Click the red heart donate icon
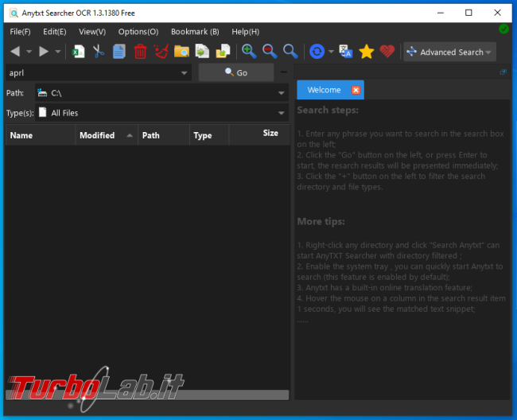The width and height of the screenshot is (517, 420). [387, 52]
